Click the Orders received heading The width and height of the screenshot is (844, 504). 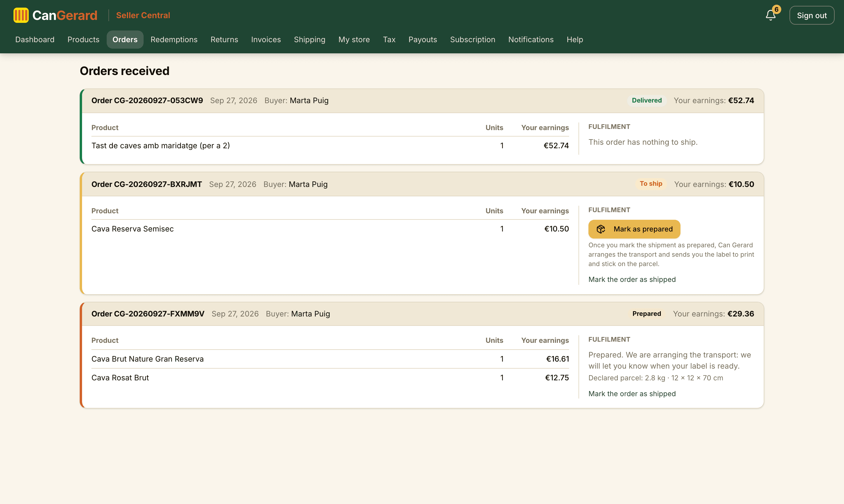[x=125, y=71]
